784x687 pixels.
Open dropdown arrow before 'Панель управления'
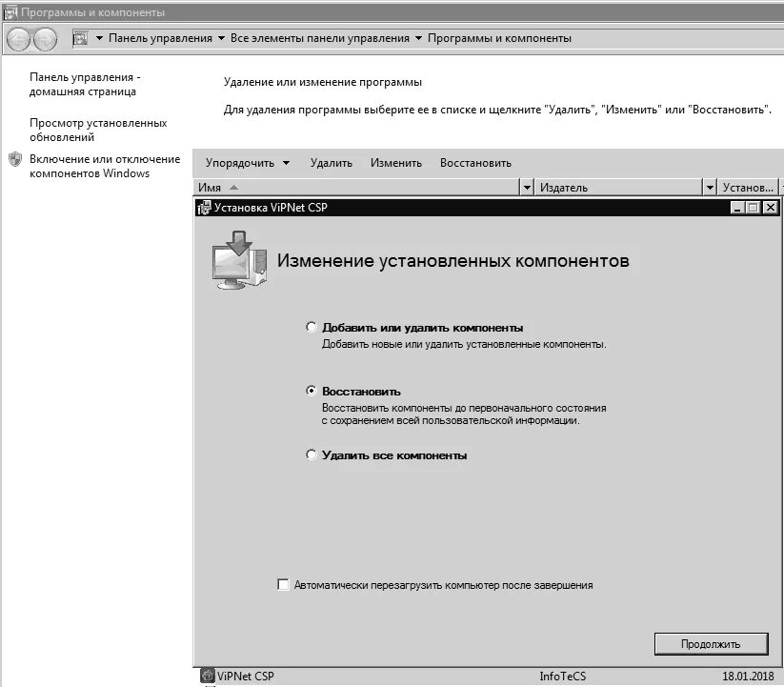tap(99, 38)
